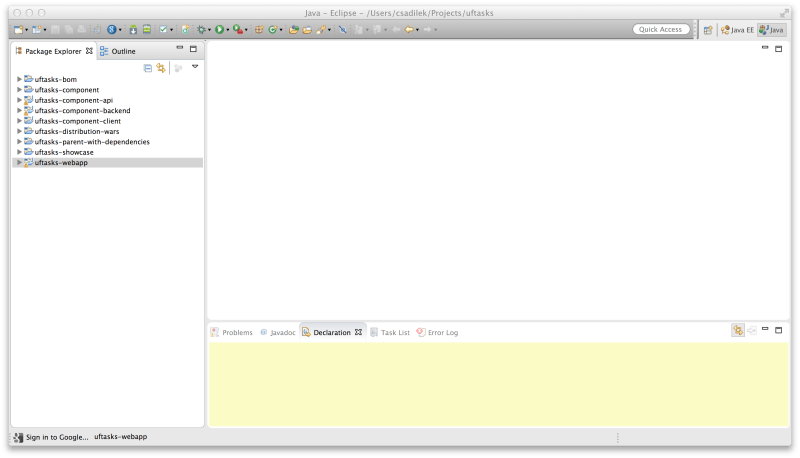Expand the uftasks-component-api project
This screenshot has height=458, width=800.
click(x=19, y=100)
